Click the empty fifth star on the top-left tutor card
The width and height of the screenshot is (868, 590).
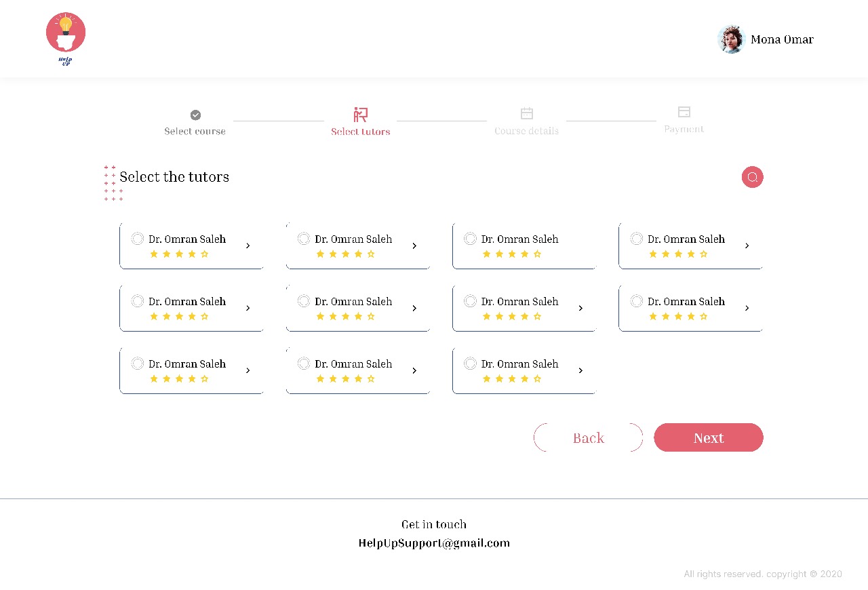(x=205, y=254)
